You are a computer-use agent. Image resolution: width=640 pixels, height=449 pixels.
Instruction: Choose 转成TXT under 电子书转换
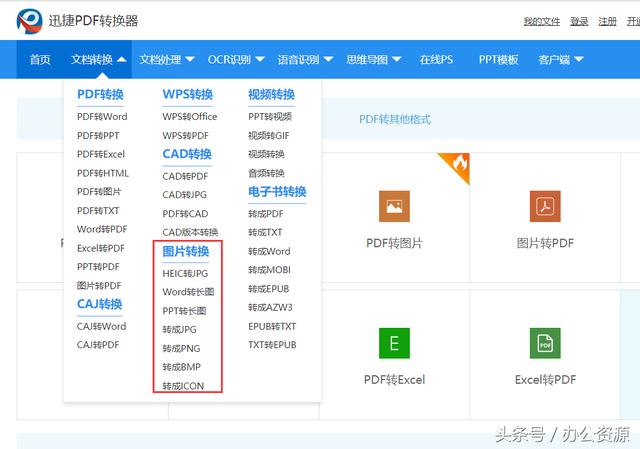265,232
